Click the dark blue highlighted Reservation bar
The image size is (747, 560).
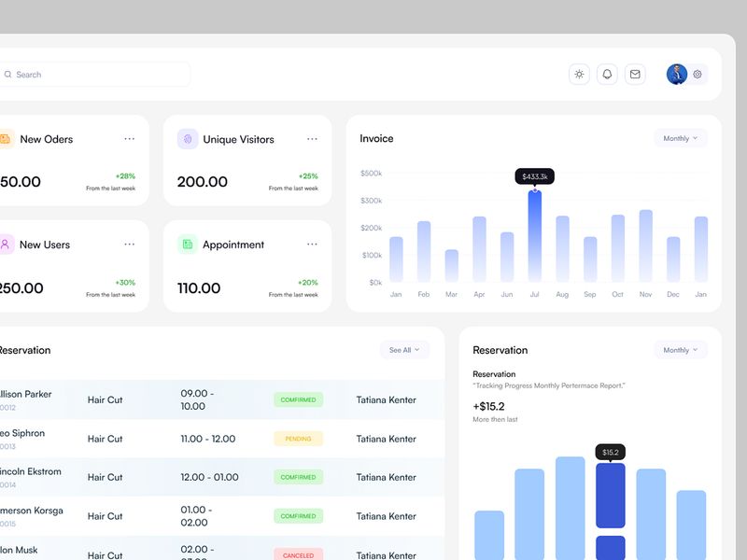coord(611,496)
